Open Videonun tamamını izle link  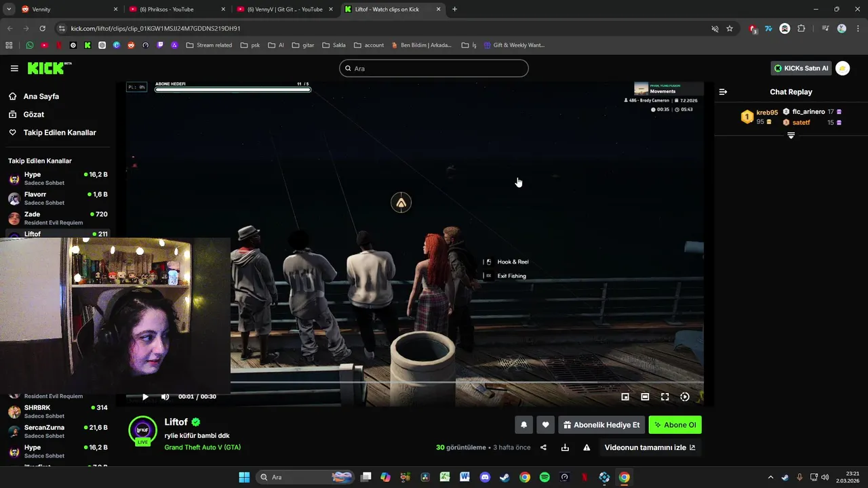pos(650,447)
